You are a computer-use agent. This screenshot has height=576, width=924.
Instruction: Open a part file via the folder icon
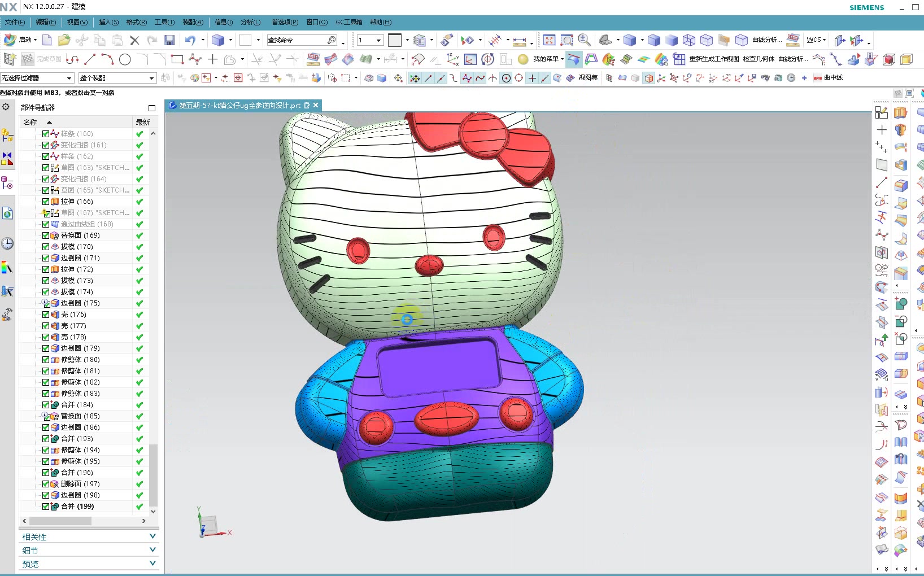click(x=64, y=40)
